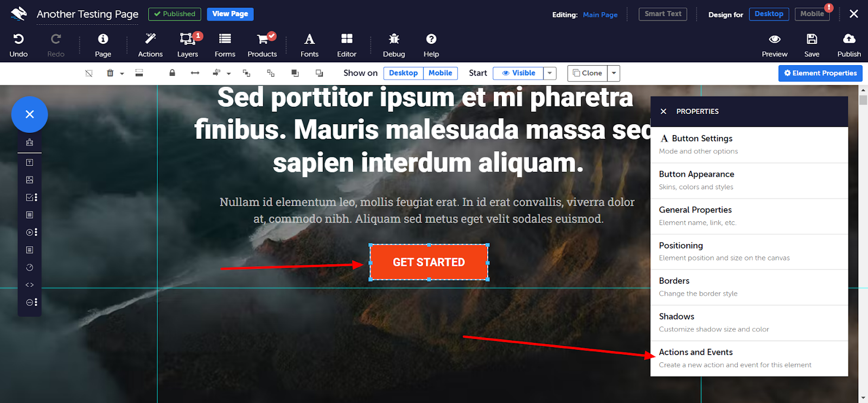
Task: Expand the Clone dropdown arrow
Action: click(614, 73)
